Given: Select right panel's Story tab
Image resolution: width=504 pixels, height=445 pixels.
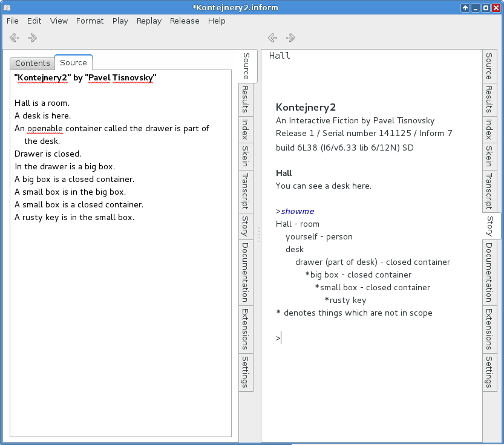Looking at the screenshot, I should tap(491, 226).
